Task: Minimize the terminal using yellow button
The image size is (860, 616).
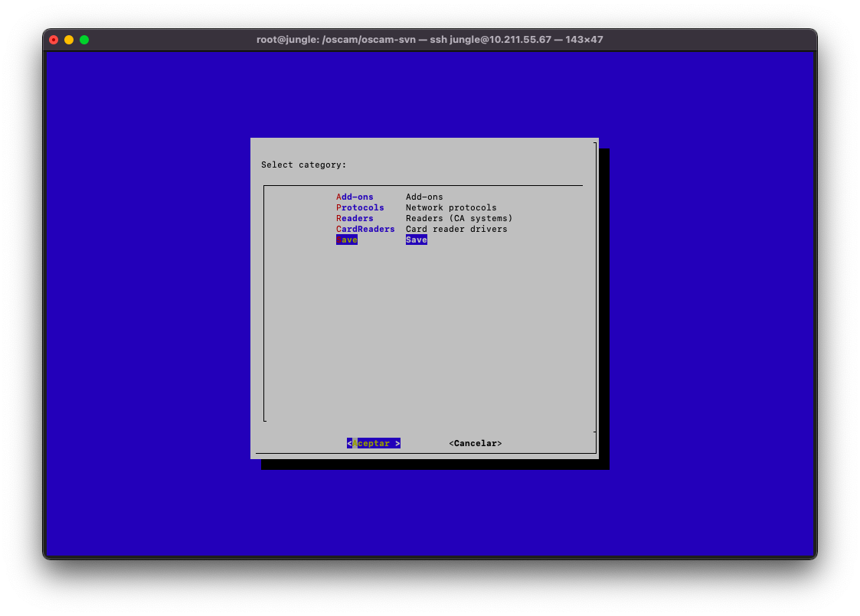Action: point(69,40)
